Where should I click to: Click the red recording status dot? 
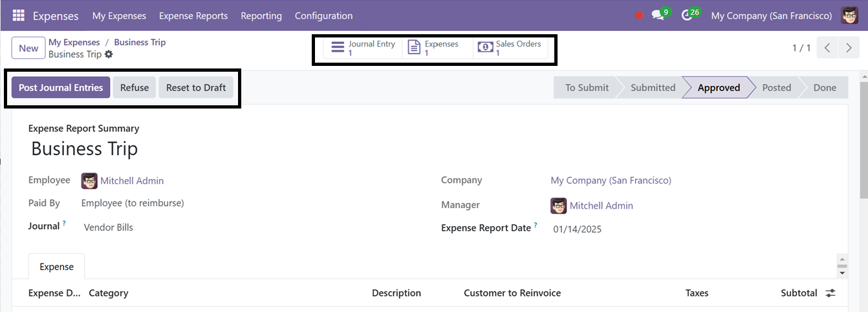coord(639,16)
